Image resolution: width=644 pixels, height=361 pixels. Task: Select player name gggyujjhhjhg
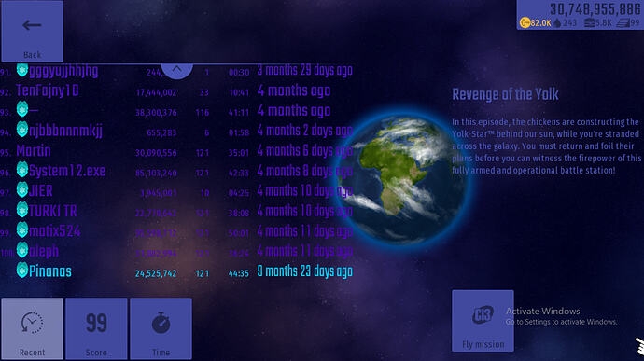coord(63,71)
